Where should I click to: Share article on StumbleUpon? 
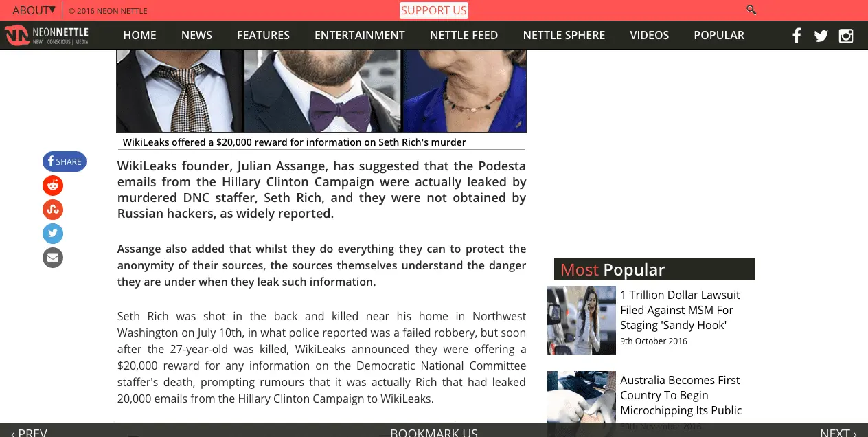pos(53,210)
